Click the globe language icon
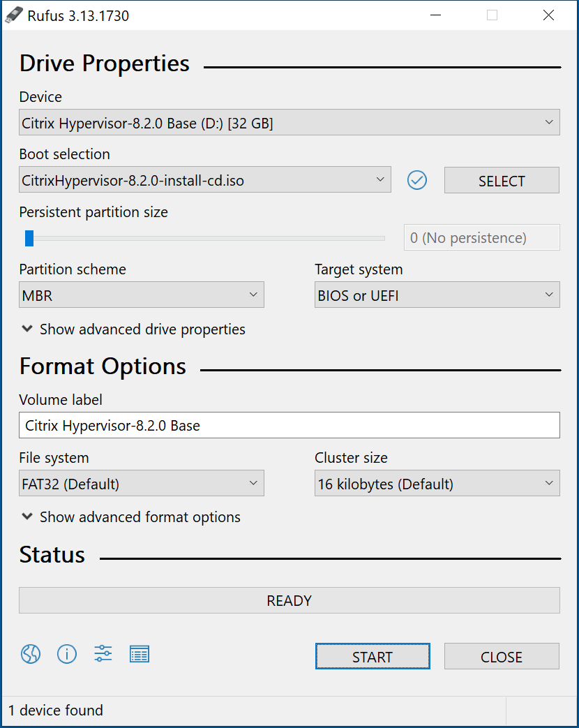Viewport: 579px width, 728px height. (x=31, y=654)
